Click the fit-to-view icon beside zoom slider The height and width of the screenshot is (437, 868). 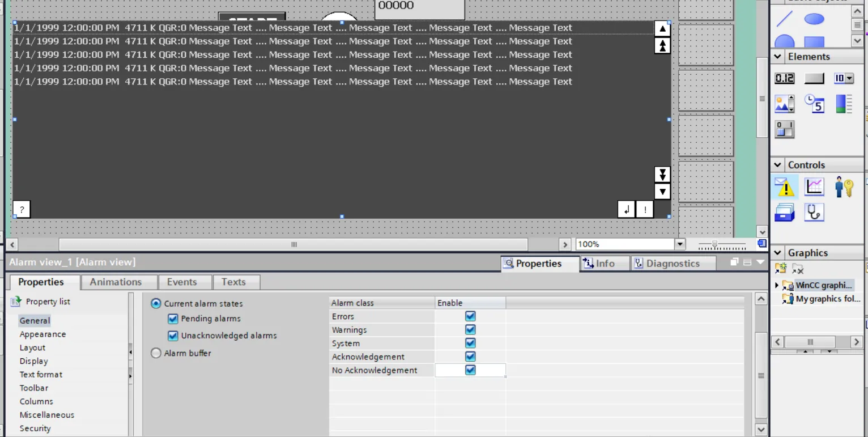(762, 244)
